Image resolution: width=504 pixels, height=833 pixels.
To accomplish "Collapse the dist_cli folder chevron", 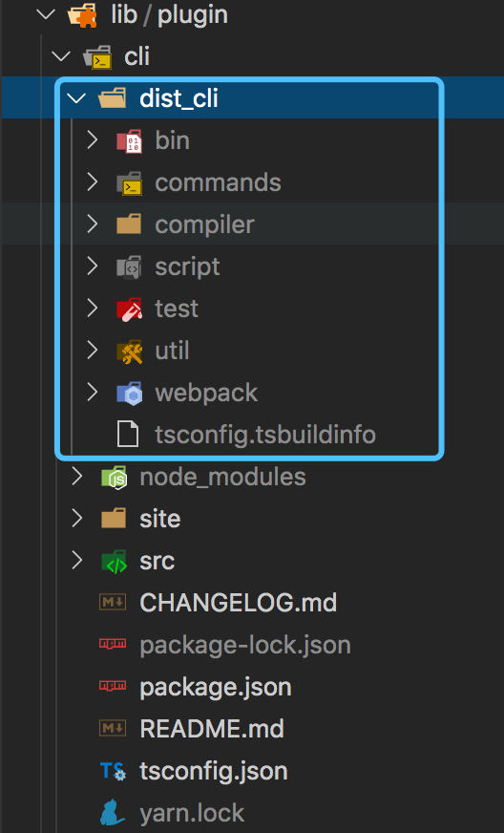I will (x=76, y=98).
